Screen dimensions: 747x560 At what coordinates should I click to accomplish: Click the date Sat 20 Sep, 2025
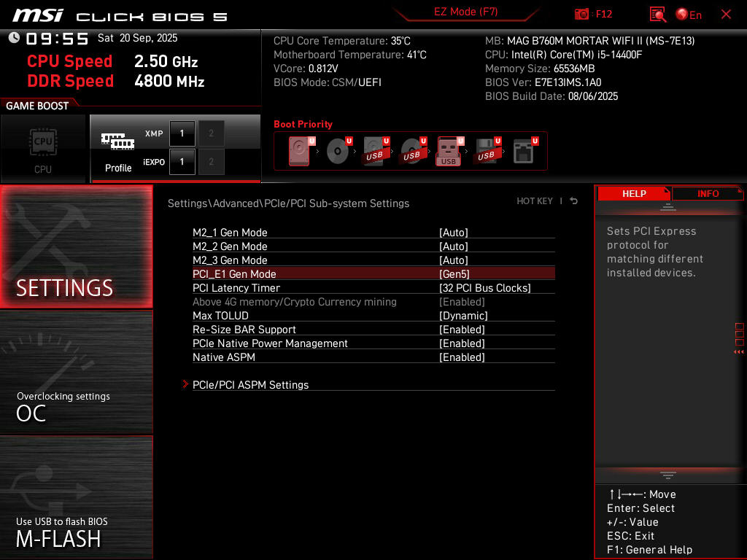click(137, 38)
